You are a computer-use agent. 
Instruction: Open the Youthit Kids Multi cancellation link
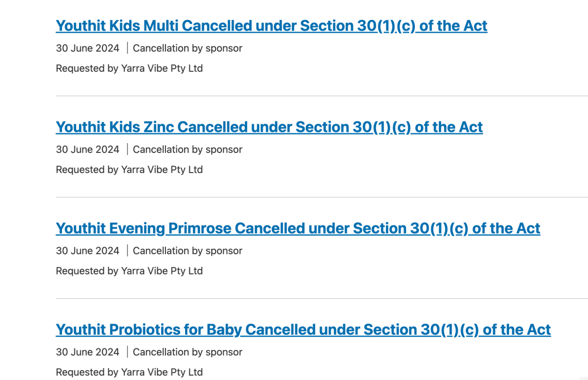[271, 26]
